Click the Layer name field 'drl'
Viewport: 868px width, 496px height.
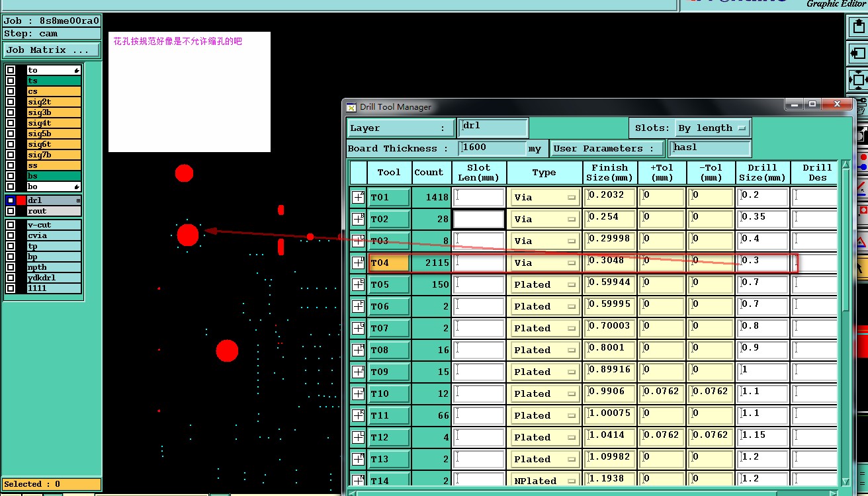tap(493, 128)
